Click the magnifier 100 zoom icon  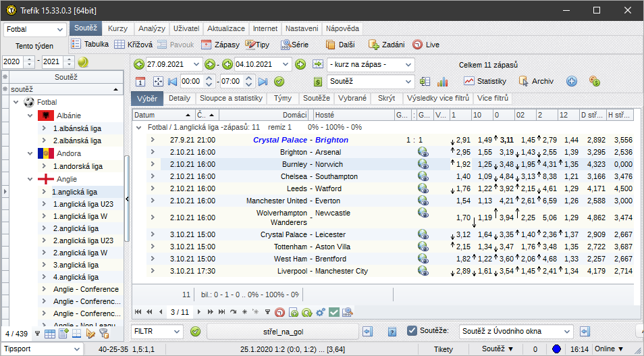(x=348, y=312)
